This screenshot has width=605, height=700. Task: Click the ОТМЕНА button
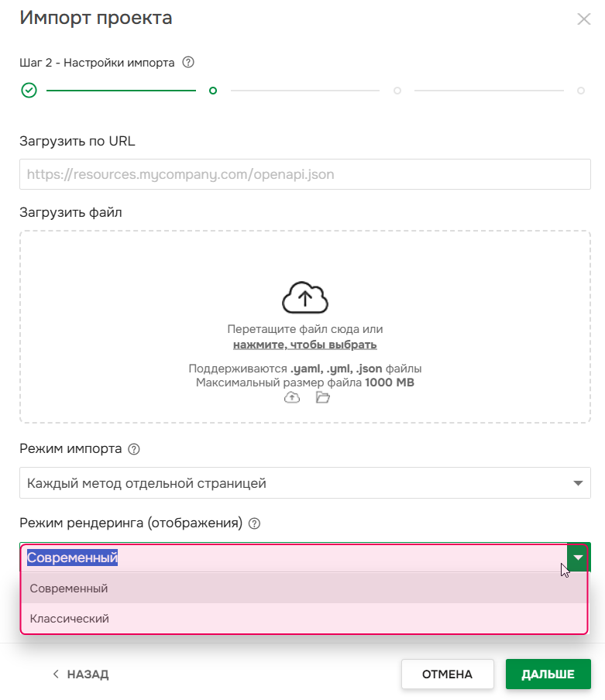(x=447, y=674)
